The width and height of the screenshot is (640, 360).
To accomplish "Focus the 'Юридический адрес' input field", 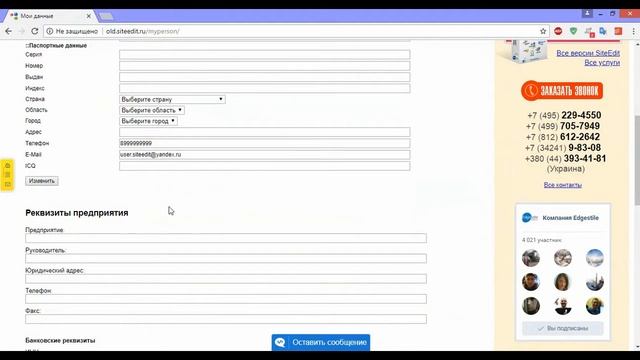I will click(226, 279).
